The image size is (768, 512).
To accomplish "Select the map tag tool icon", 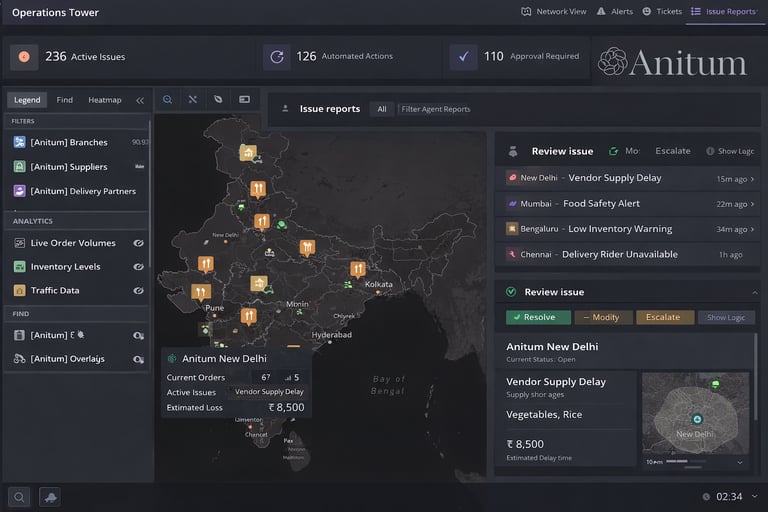I will point(218,99).
